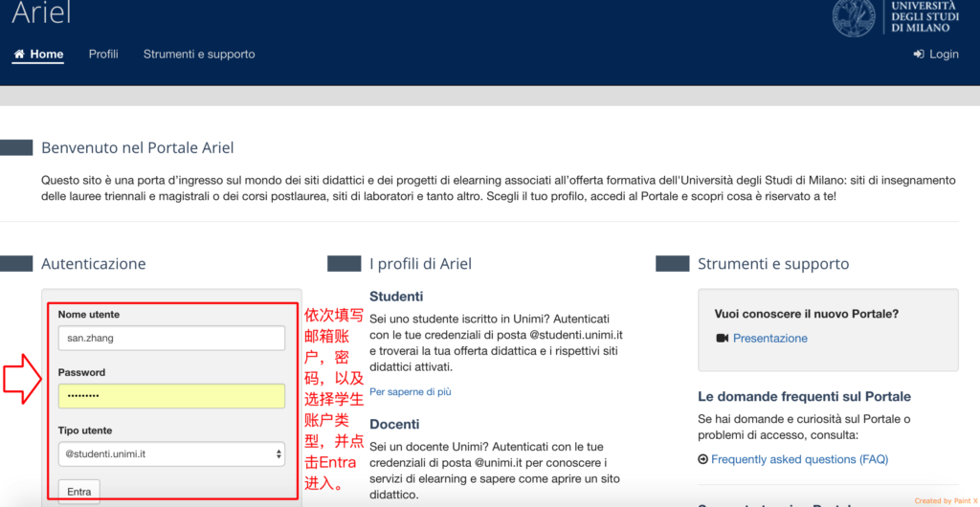Focus the Password input field
This screenshot has width=980, height=507.
click(x=171, y=396)
